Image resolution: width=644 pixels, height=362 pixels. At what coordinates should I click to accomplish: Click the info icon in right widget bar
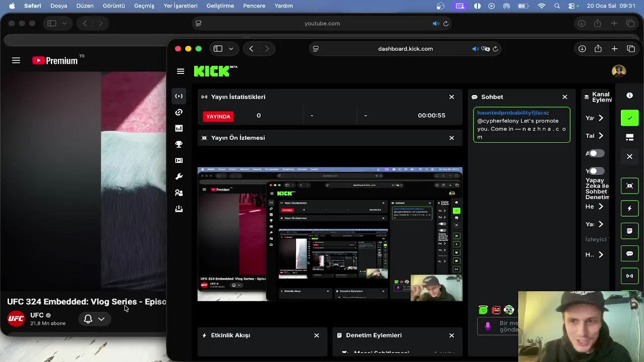click(629, 96)
